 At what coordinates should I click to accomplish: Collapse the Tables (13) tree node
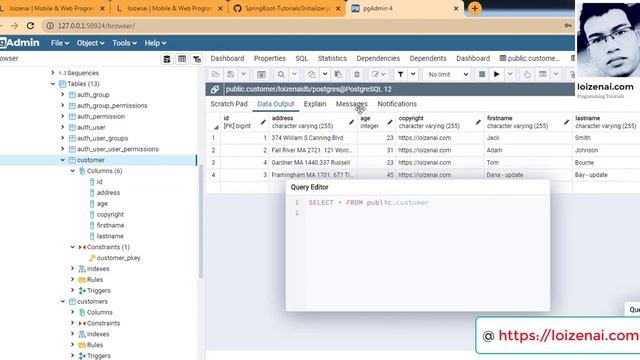[x=53, y=84]
